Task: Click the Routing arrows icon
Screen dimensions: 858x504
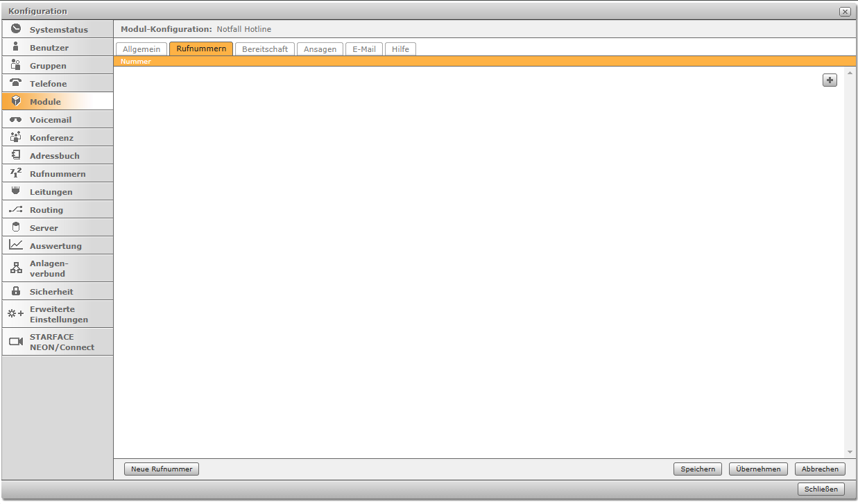Action: pyautogui.click(x=16, y=209)
